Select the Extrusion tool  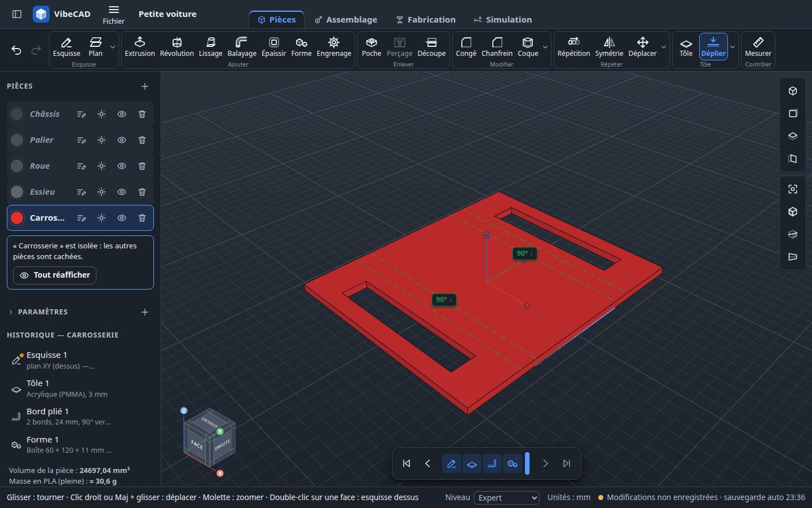pyautogui.click(x=140, y=47)
